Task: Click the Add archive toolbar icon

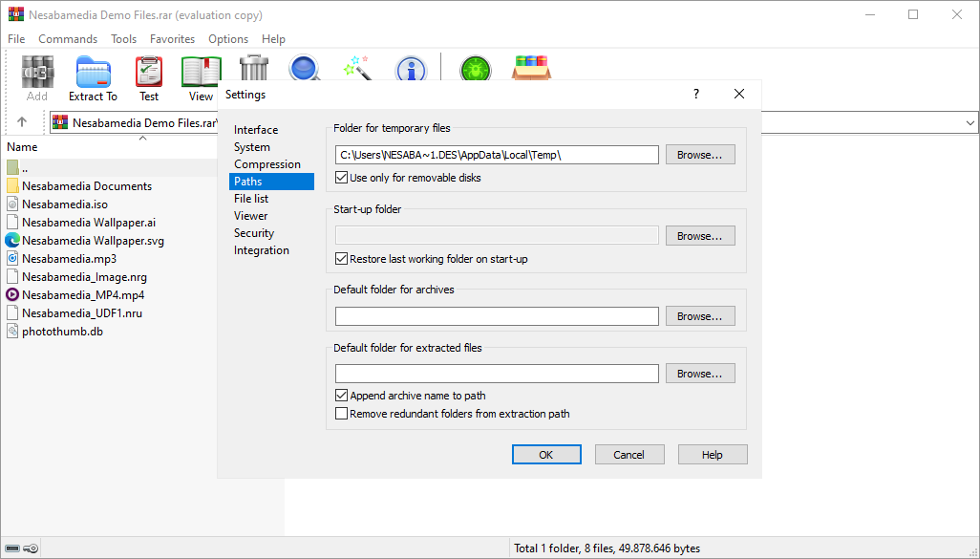Action: (x=37, y=77)
